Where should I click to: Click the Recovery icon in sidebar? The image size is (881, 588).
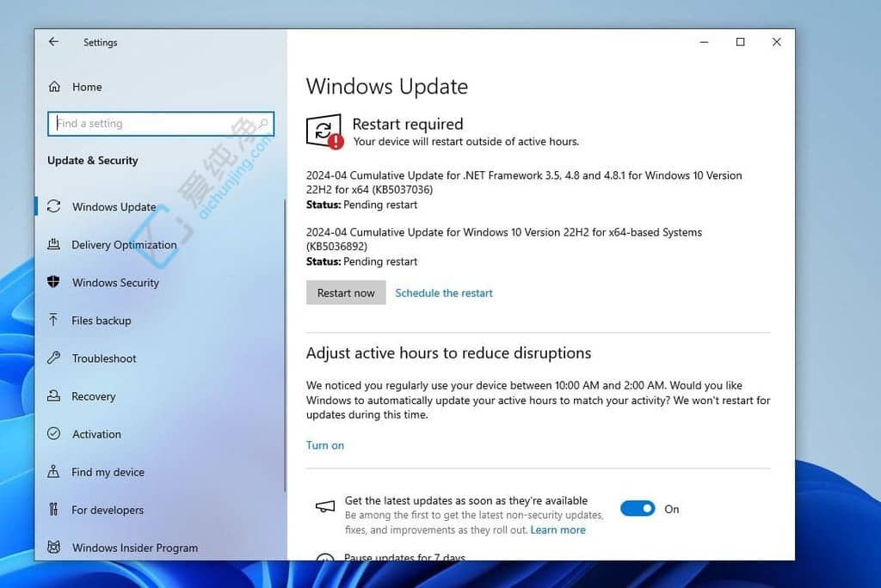tap(54, 396)
